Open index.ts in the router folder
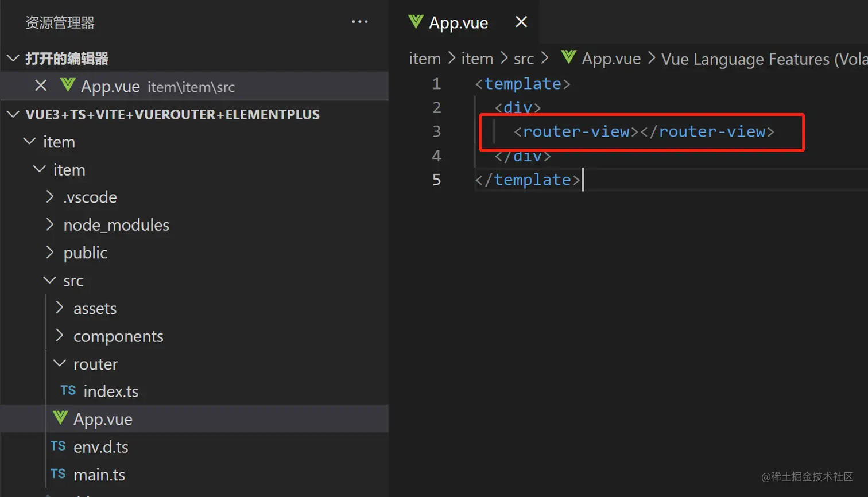Screen dimensions: 868x497 click(111, 391)
